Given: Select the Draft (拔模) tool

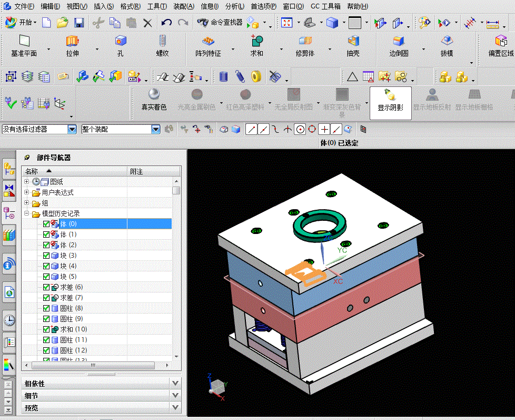Looking at the screenshot, I should pos(447,46).
